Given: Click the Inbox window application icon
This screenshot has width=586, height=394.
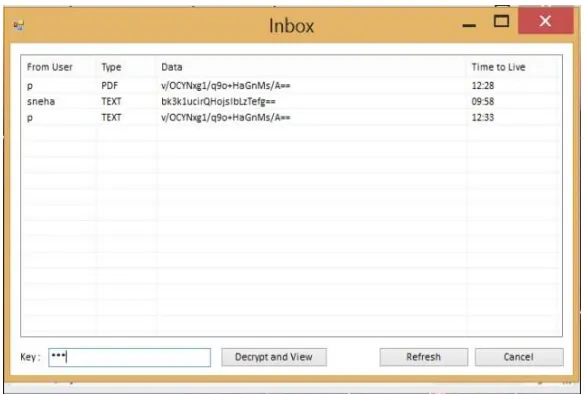Looking at the screenshot, I should point(19,25).
